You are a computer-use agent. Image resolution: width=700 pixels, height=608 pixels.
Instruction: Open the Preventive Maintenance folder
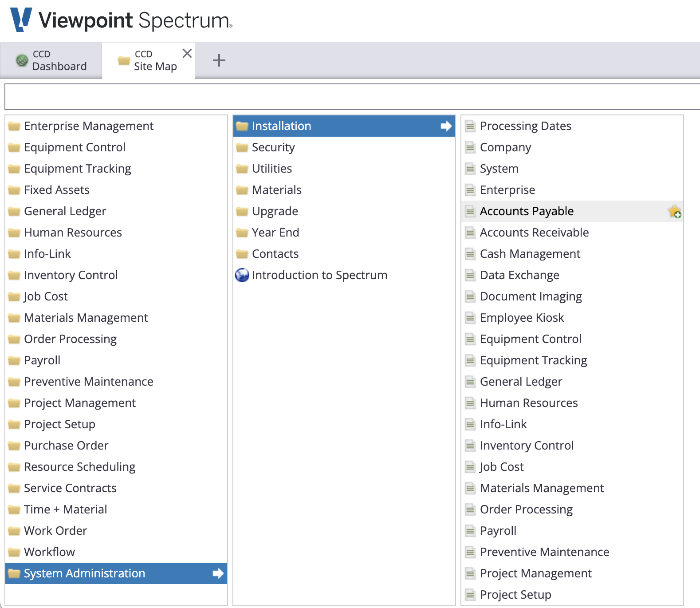[116, 382]
